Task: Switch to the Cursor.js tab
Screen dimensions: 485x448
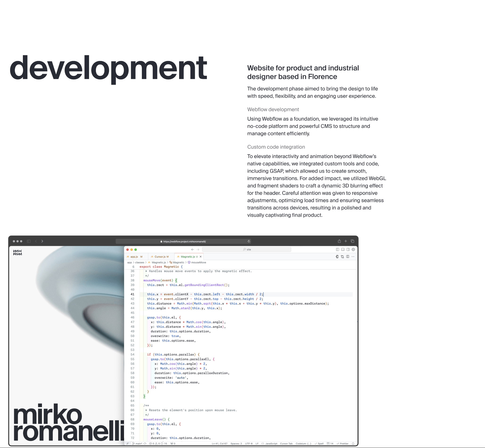Action: 160,257
